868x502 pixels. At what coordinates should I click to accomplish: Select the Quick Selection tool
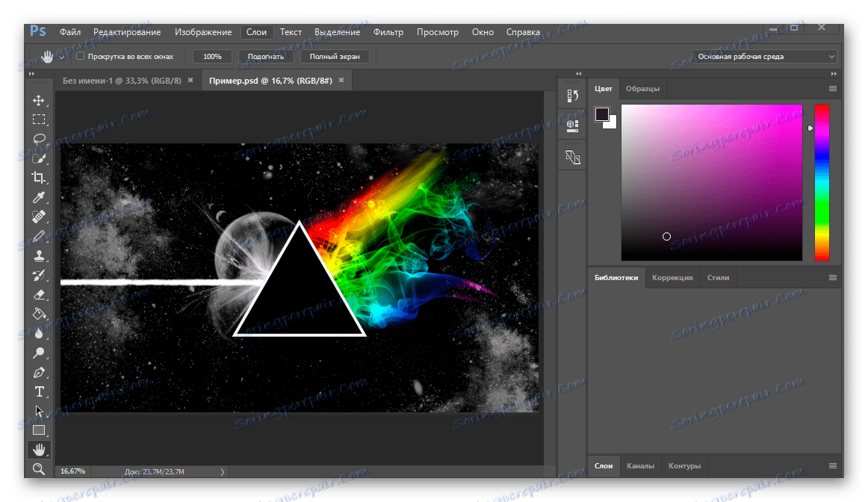click(39, 158)
